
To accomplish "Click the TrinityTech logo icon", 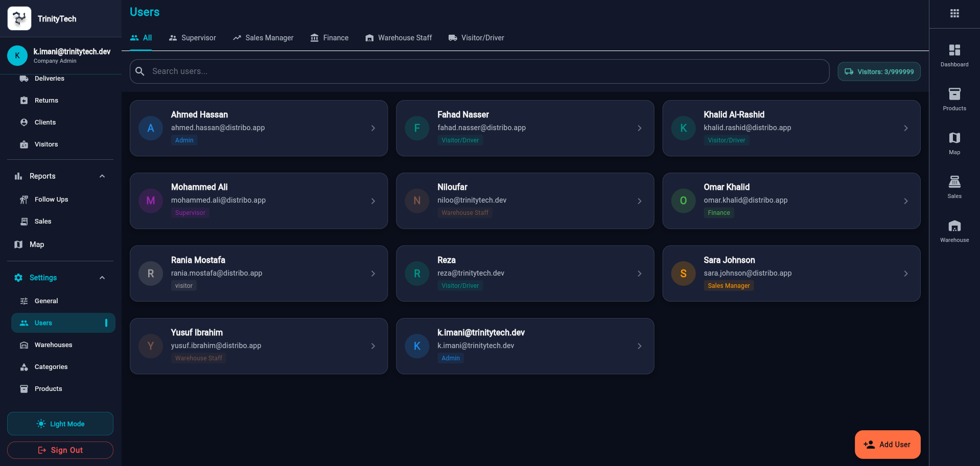I will pyautogui.click(x=19, y=19).
